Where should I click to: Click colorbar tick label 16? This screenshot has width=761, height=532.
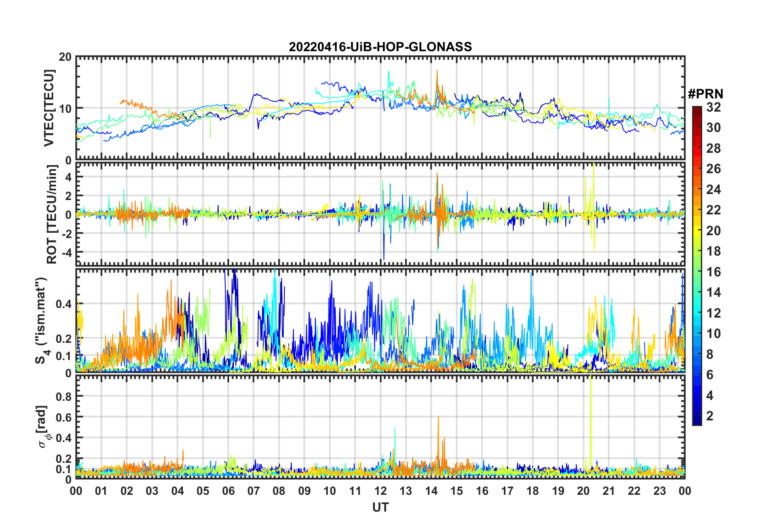pyautogui.click(x=713, y=272)
